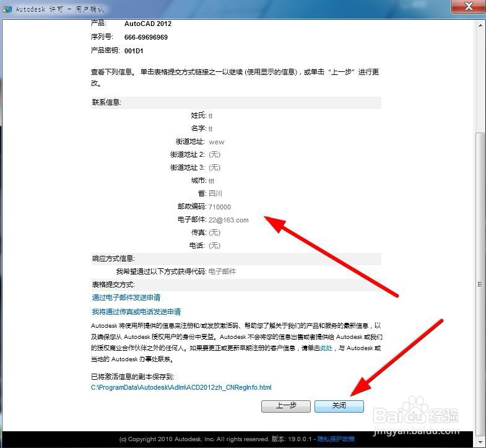The width and height of the screenshot is (486, 448).
Task: Click the city value ttt
Action: 211,181
